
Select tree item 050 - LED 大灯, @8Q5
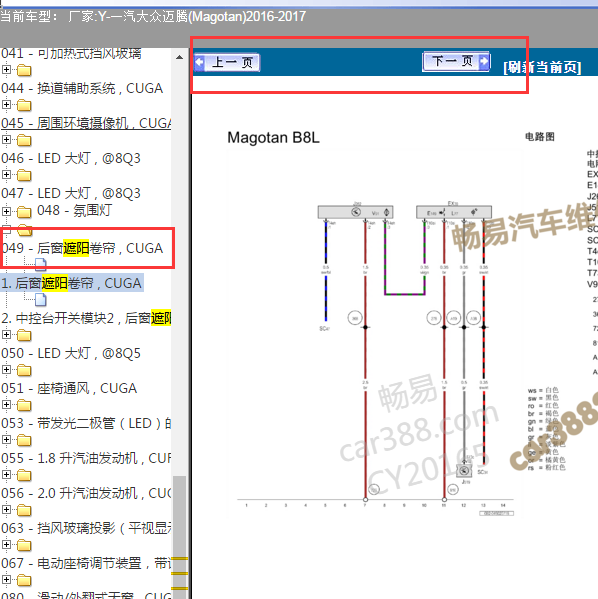[x=71, y=353]
